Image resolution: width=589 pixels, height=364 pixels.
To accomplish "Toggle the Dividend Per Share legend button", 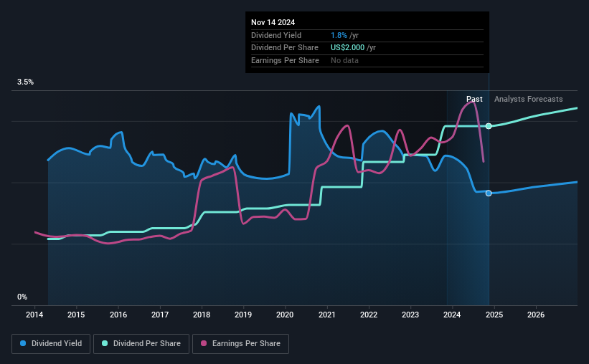I will (141, 344).
